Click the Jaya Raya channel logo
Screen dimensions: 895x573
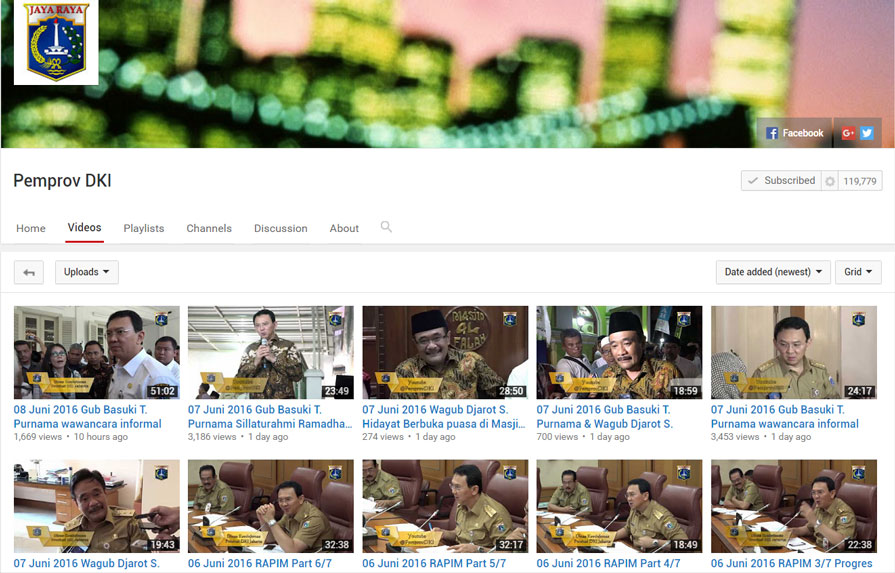(x=56, y=42)
